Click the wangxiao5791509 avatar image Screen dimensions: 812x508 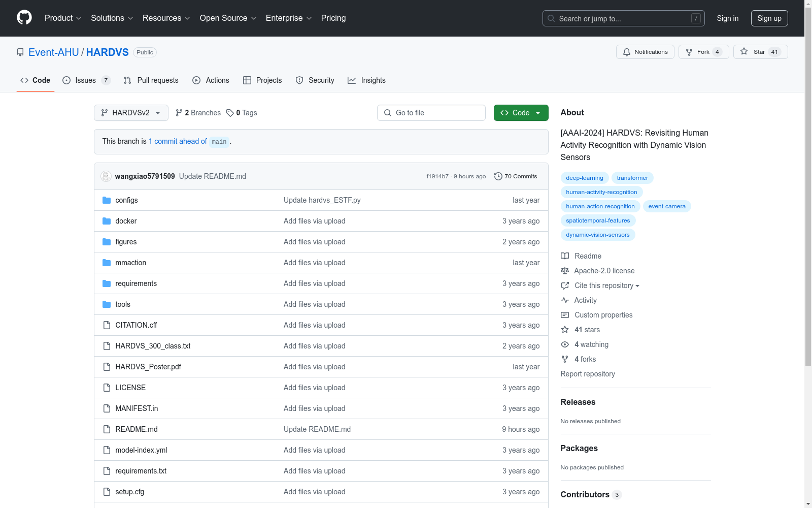pyautogui.click(x=106, y=176)
